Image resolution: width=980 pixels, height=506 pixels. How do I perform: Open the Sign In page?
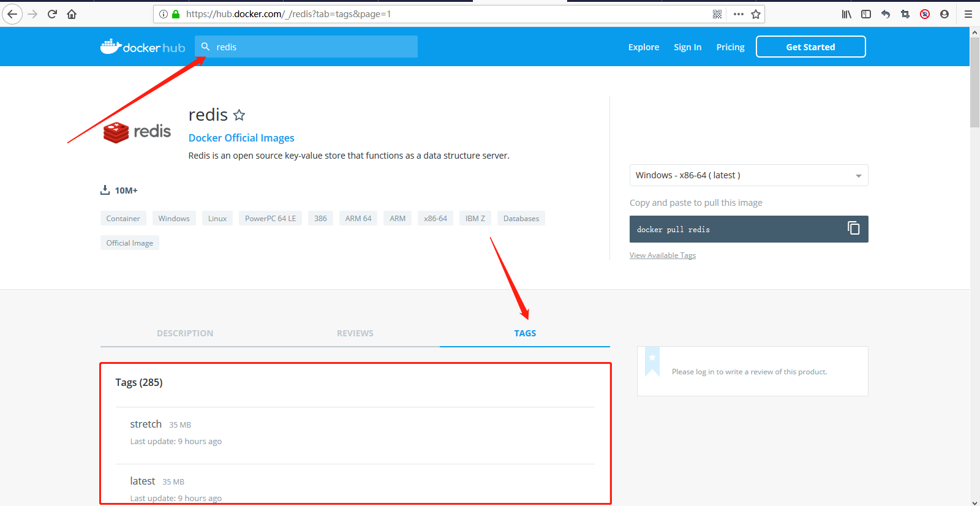coord(688,47)
